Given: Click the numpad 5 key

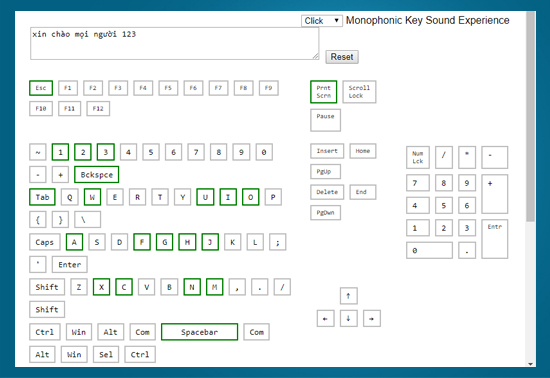Looking at the screenshot, I should [x=444, y=205].
